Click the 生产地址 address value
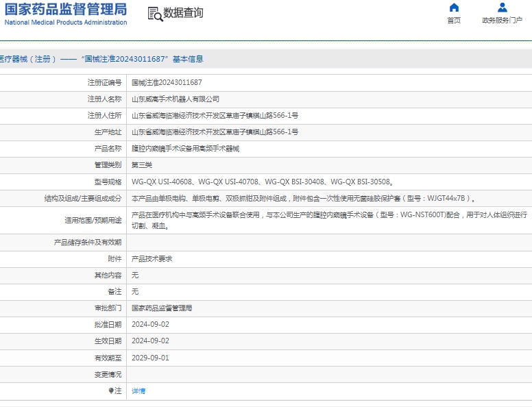 pyautogui.click(x=215, y=132)
